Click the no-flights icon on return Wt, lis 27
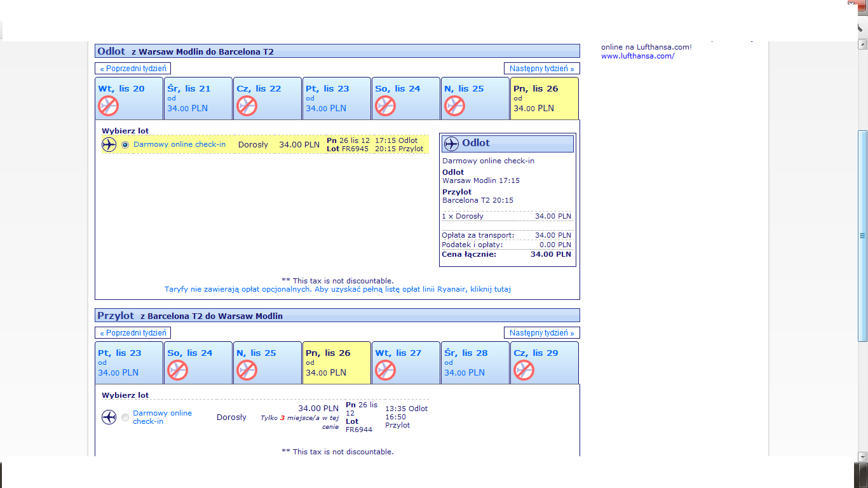Image resolution: width=868 pixels, height=488 pixels. point(386,370)
